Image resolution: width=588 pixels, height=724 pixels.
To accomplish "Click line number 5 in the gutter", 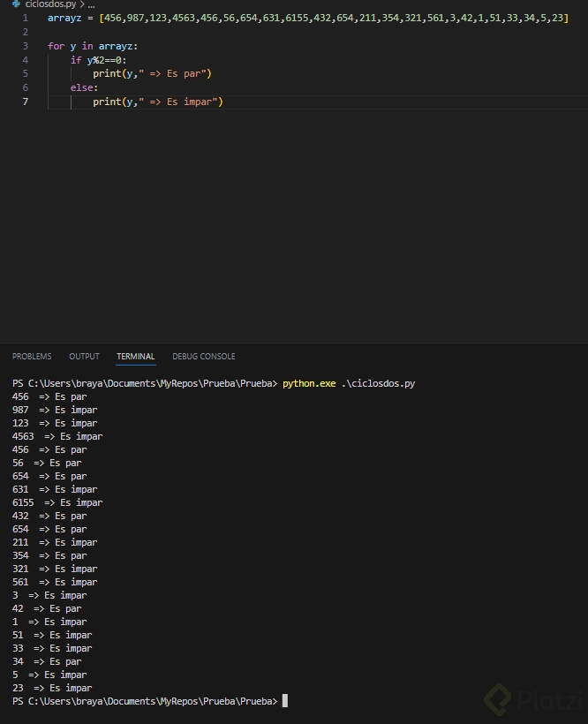I will click(x=26, y=73).
